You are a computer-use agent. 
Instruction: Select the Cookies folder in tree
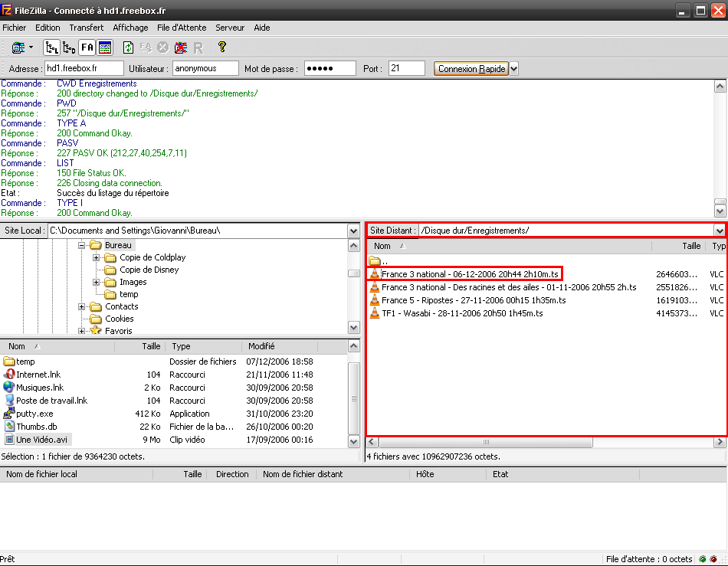(120, 319)
